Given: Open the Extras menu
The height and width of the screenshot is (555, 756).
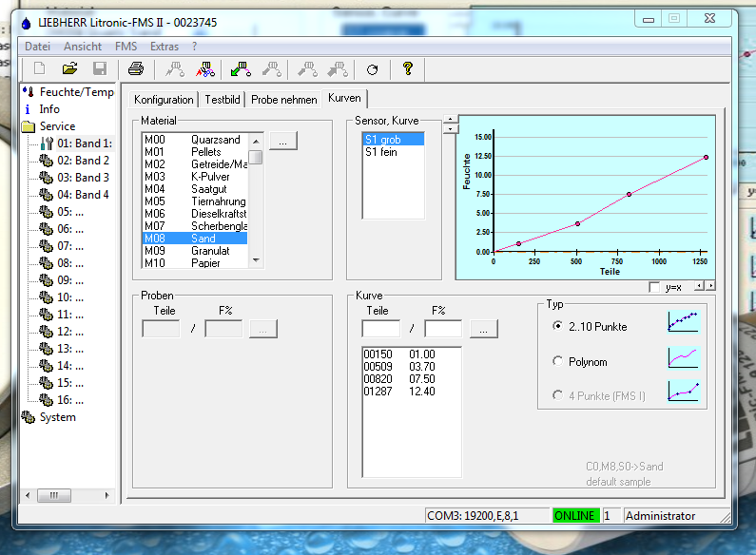Looking at the screenshot, I should (165, 47).
